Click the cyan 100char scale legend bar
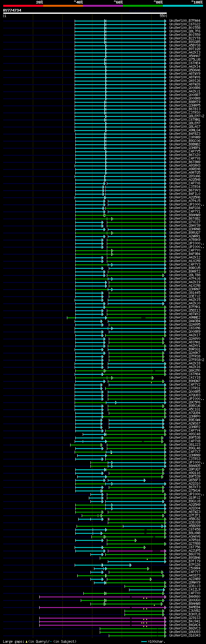This screenshot has width=206, height=644. (144, 641)
